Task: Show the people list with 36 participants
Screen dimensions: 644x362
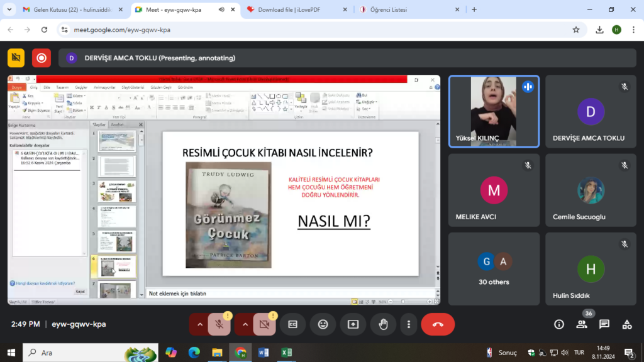Action: coord(582,324)
